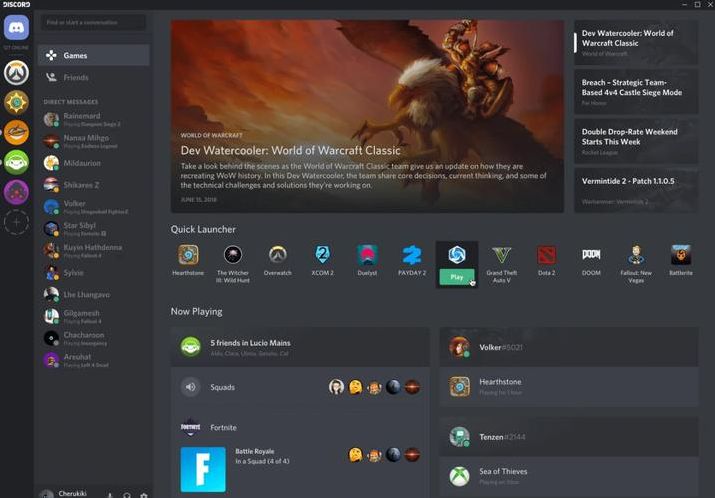
Task: Open the direct message with Rainemard
Action: (93, 119)
